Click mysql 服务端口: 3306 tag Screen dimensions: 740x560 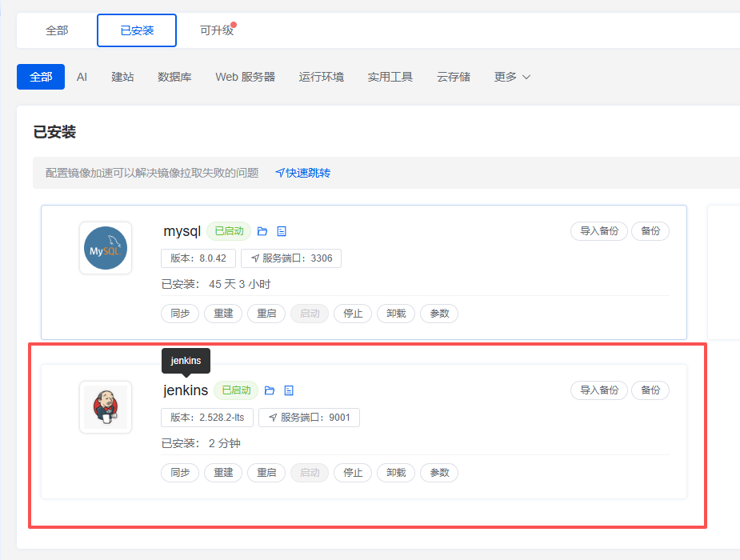291,258
